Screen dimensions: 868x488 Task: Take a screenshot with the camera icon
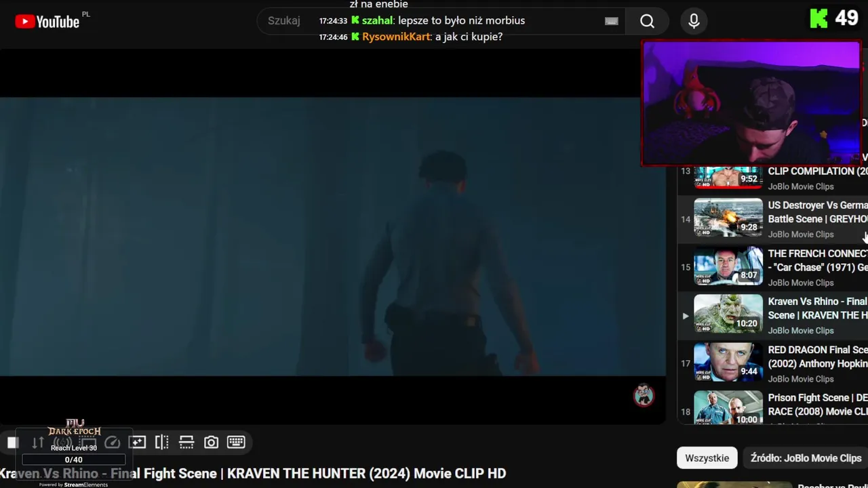pyautogui.click(x=212, y=443)
